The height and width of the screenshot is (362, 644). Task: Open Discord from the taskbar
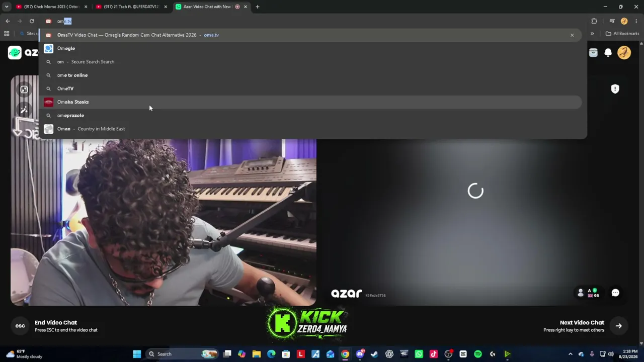[x=360, y=354]
